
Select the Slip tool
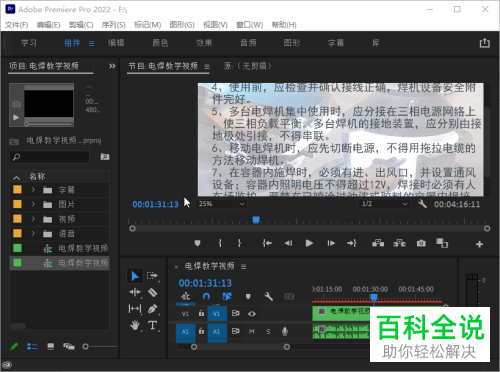[135, 309]
